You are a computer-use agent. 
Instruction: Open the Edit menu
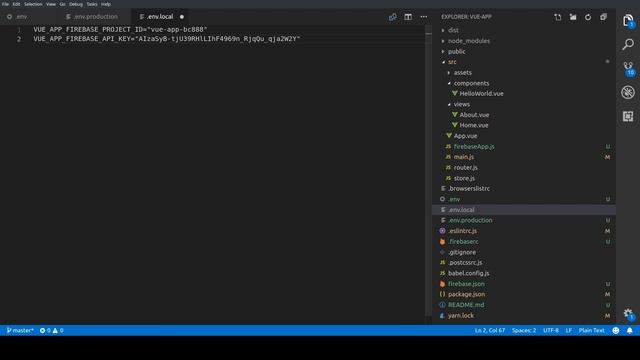16,4
